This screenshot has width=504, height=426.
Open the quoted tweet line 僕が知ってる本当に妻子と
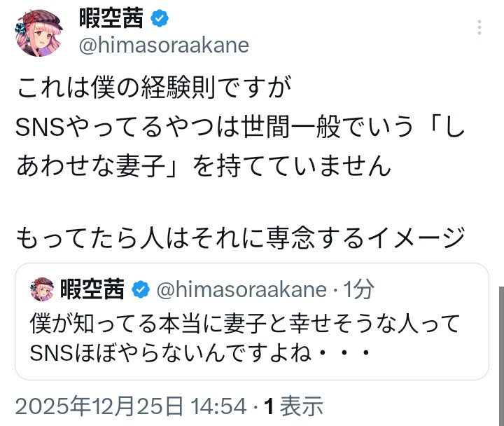(244, 324)
